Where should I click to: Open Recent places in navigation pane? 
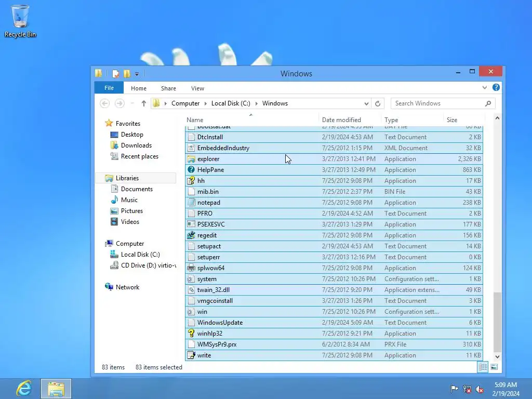(139, 156)
